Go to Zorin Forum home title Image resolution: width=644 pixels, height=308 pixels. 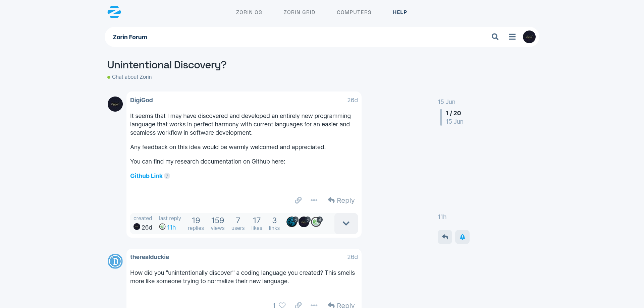pyautogui.click(x=130, y=37)
